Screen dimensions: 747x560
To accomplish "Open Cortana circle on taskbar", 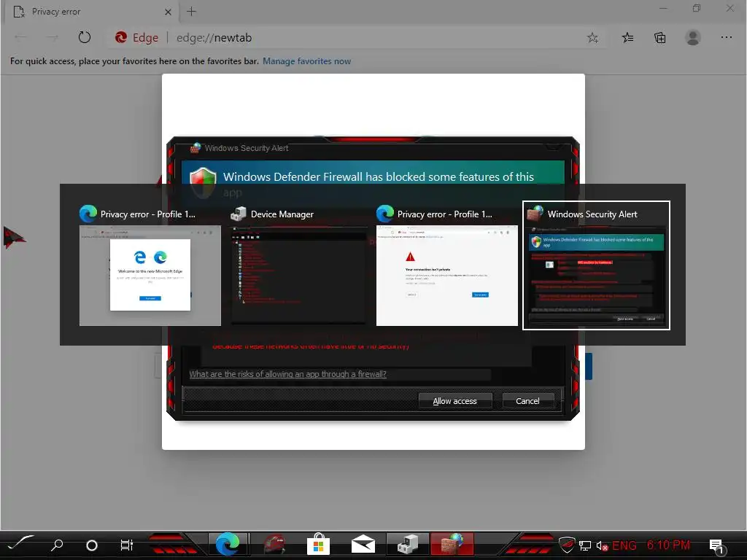I will coord(92,545).
